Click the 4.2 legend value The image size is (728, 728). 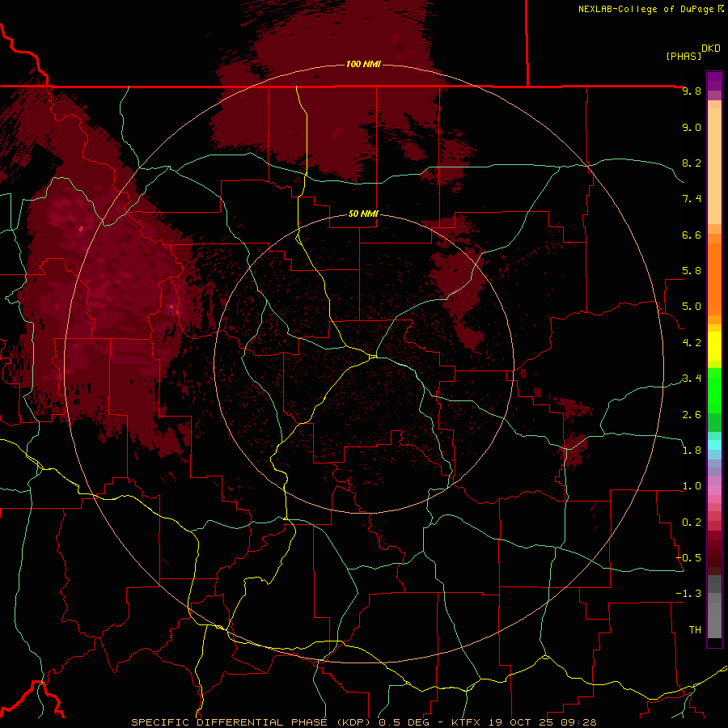click(x=692, y=342)
